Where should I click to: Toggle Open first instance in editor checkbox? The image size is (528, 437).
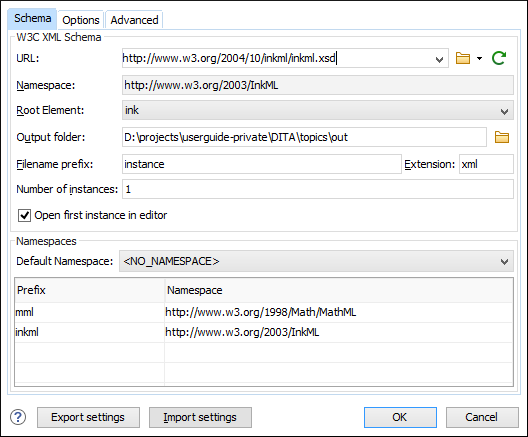(24, 215)
